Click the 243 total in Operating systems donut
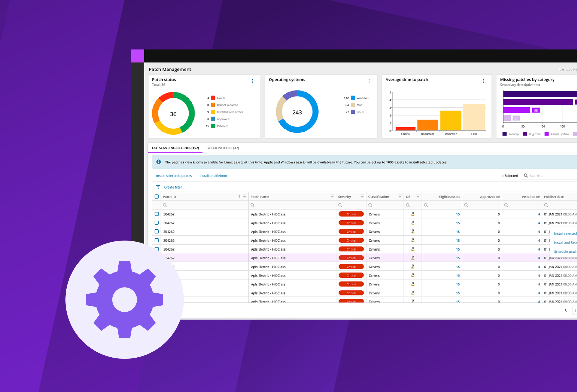Screen dimensions: 577x392 coord(297,112)
